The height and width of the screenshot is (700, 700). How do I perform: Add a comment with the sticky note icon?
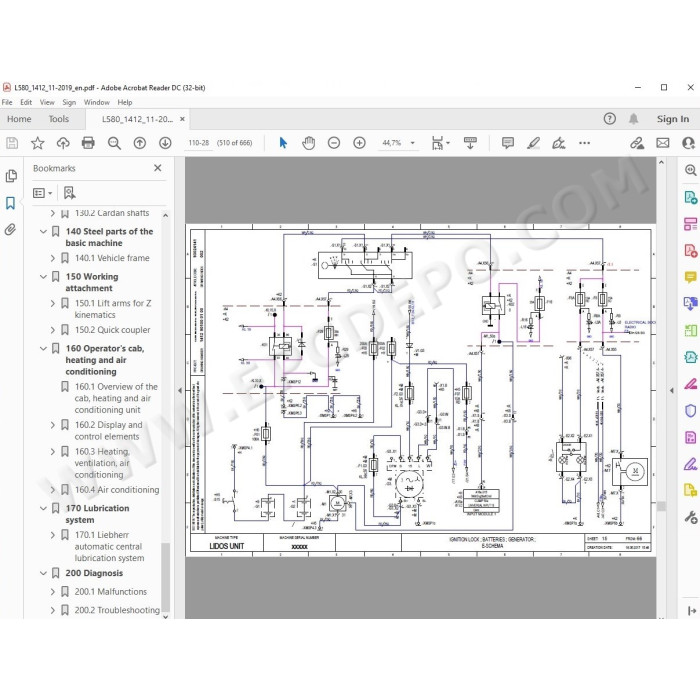508,143
